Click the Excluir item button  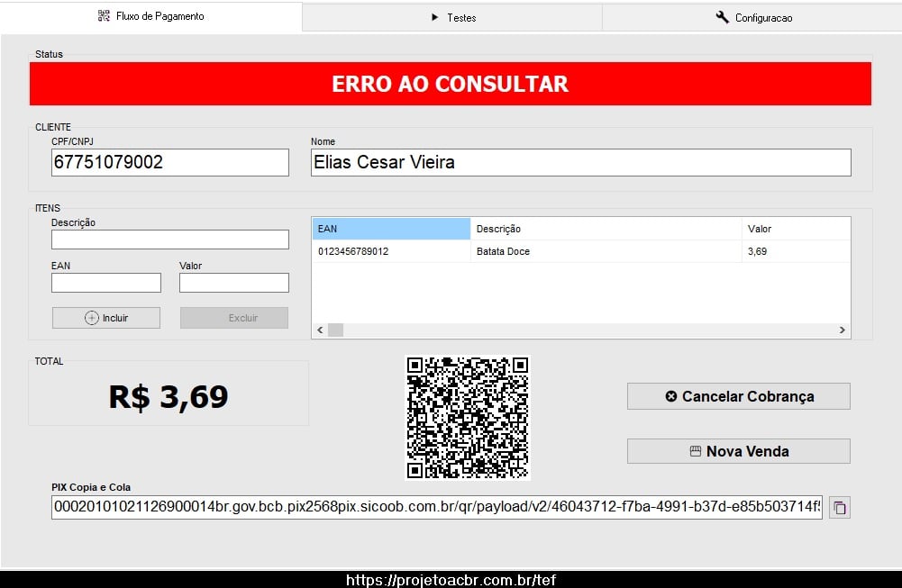[x=234, y=318]
